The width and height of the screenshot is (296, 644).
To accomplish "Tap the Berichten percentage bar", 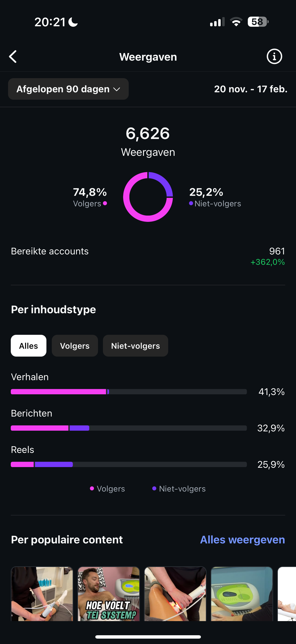I will click(x=128, y=428).
